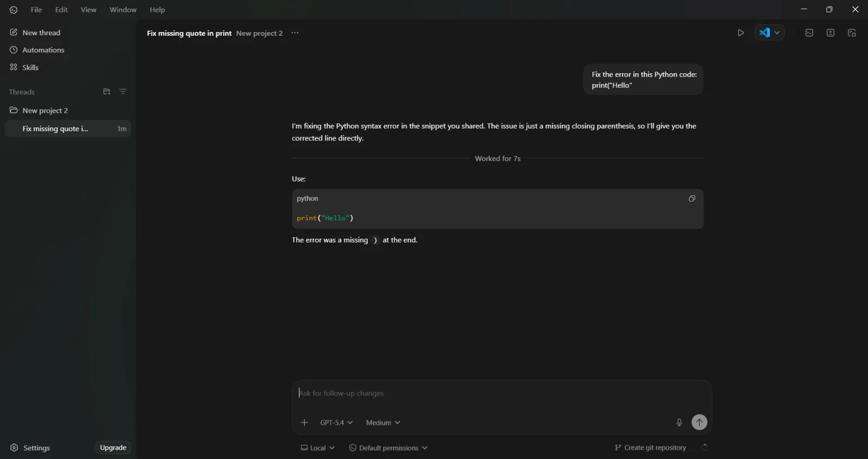This screenshot has width=868, height=459.
Task: Open the File menu
Action: [36, 10]
